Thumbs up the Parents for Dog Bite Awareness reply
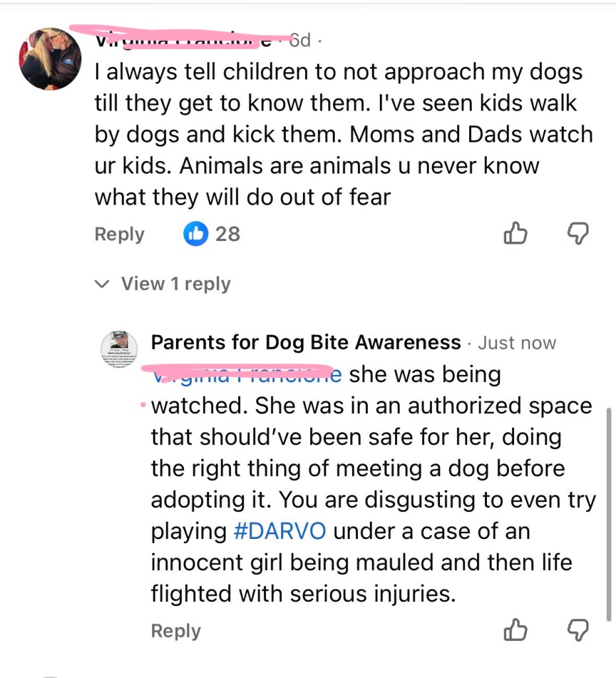This screenshot has width=616, height=678. pyautogui.click(x=516, y=630)
